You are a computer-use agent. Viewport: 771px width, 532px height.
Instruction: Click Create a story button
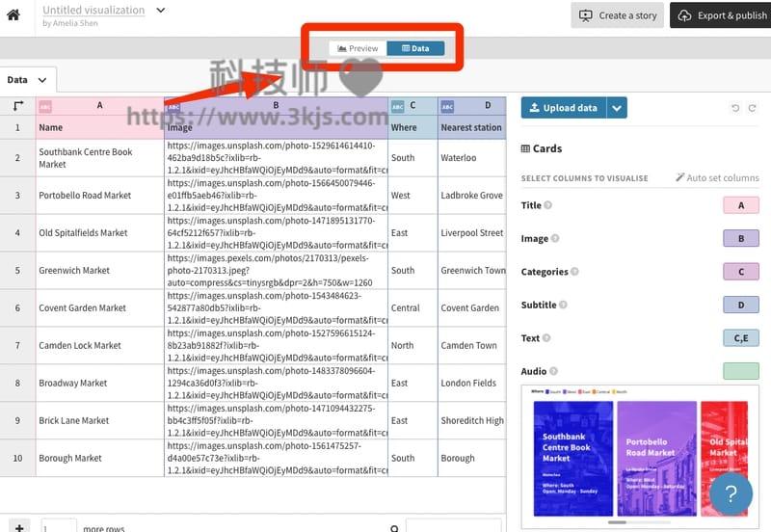point(617,15)
